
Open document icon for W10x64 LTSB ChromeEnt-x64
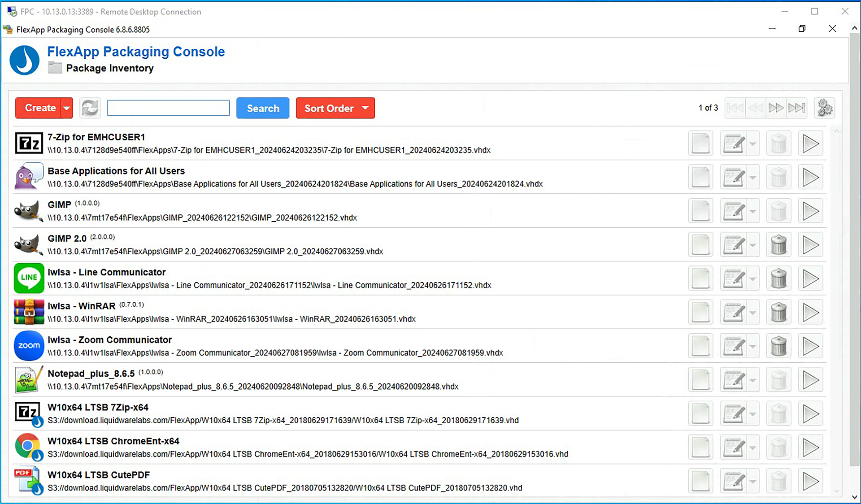point(700,448)
